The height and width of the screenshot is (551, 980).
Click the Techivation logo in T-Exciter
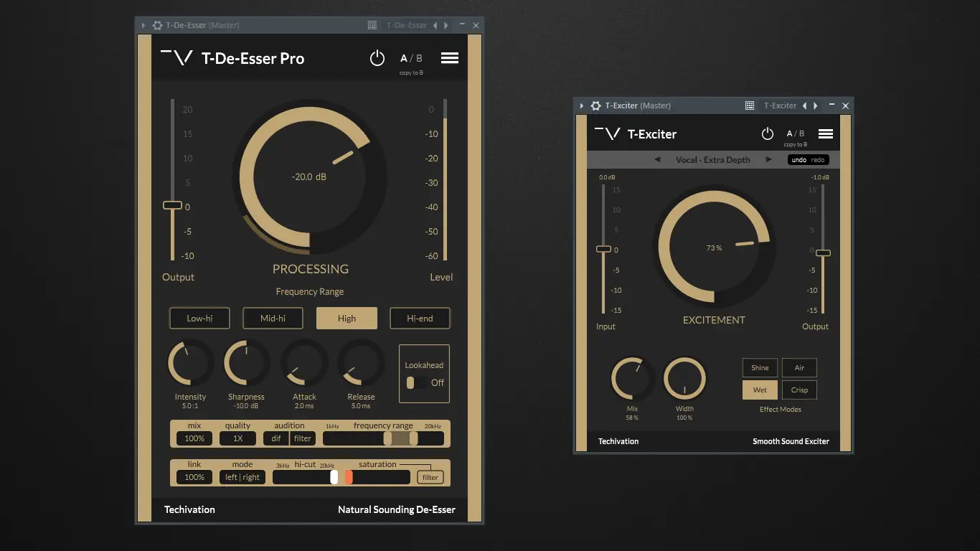coord(608,133)
